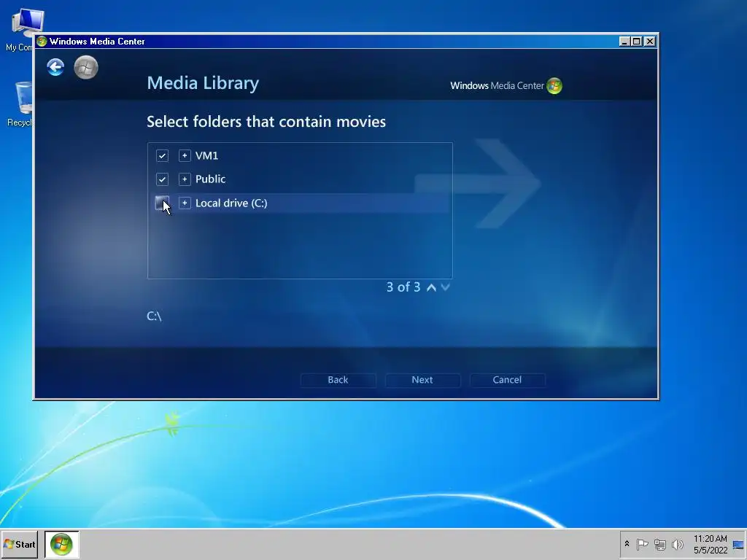Viewport: 747px width, 560px height.
Task: Move the list up with the up chevron
Action: click(x=432, y=287)
